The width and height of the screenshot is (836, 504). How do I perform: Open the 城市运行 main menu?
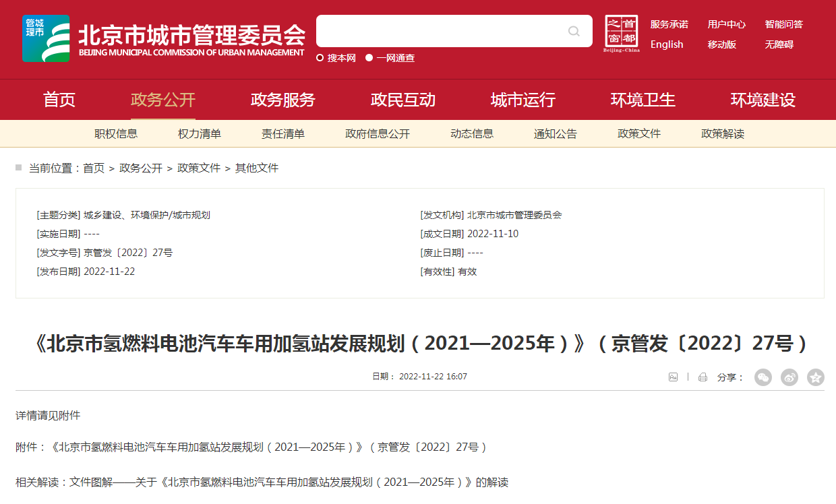[x=523, y=100]
